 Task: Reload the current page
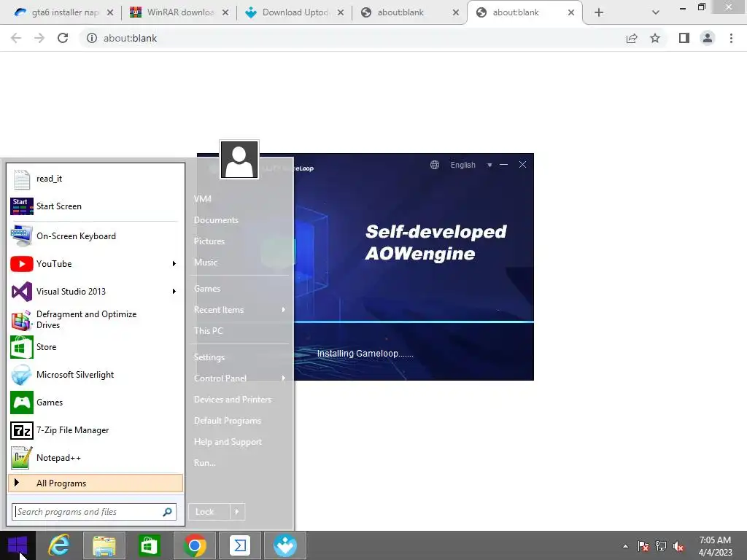[x=63, y=38]
